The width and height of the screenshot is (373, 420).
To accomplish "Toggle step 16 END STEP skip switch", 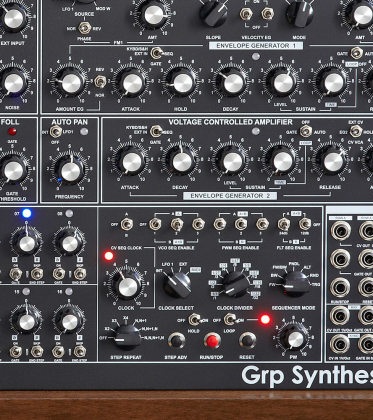I will (x=80, y=352).
